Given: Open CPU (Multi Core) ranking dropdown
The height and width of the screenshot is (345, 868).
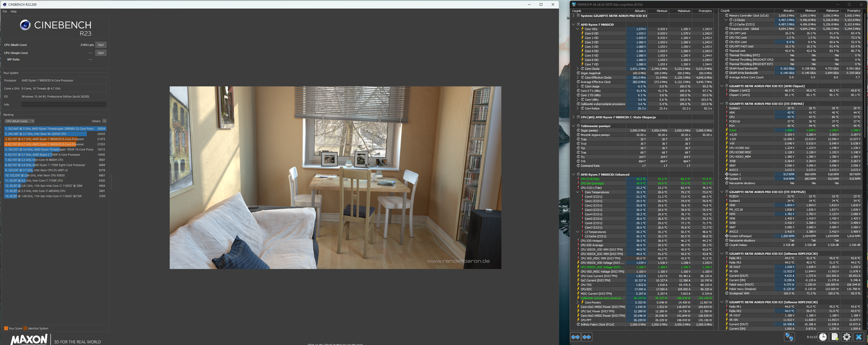Looking at the screenshot, I should point(19,121).
